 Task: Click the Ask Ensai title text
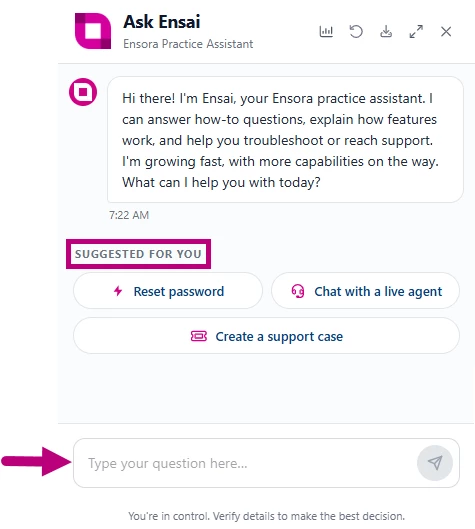tap(162, 22)
